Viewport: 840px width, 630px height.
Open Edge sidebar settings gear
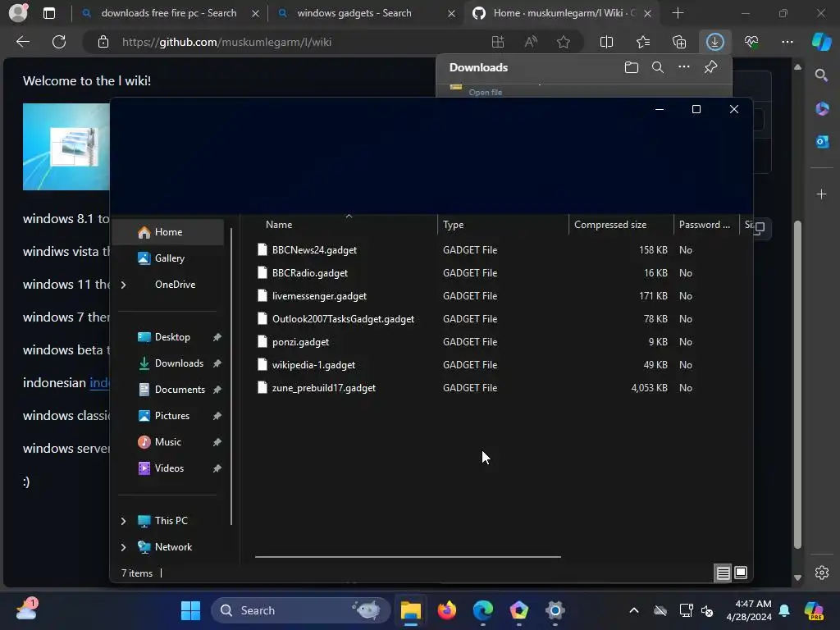coord(821,573)
